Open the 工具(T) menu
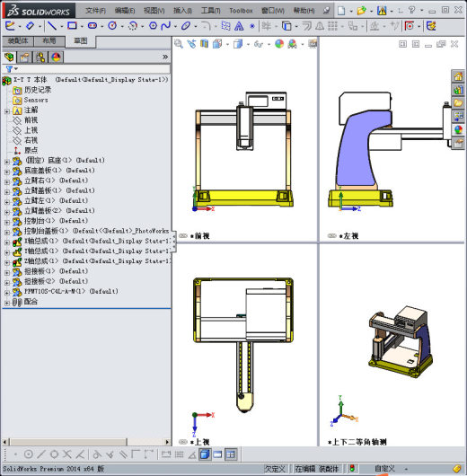The height and width of the screenshot is (476, 467). coord(210,11)
